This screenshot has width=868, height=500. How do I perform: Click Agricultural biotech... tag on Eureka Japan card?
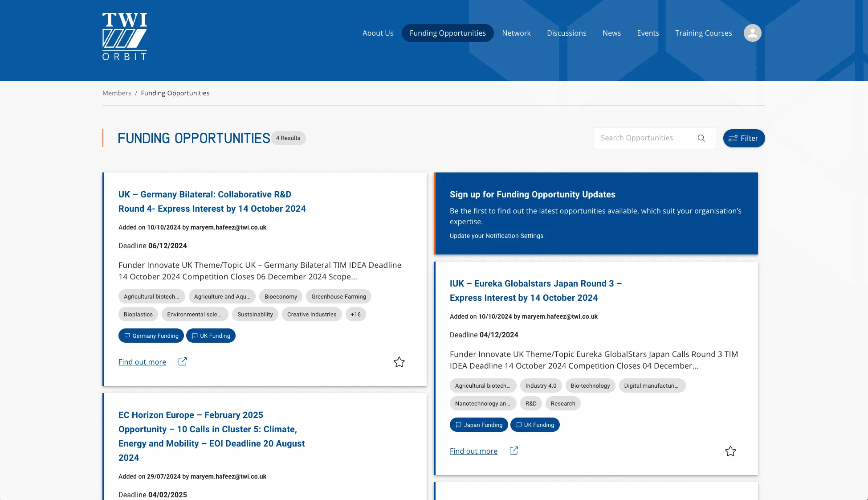(x=483, y=385)
